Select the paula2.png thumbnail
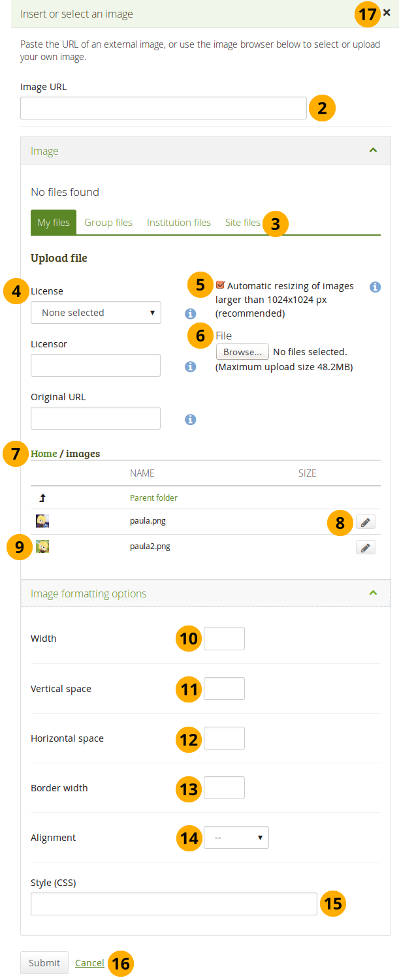 (x=42, y=547)
